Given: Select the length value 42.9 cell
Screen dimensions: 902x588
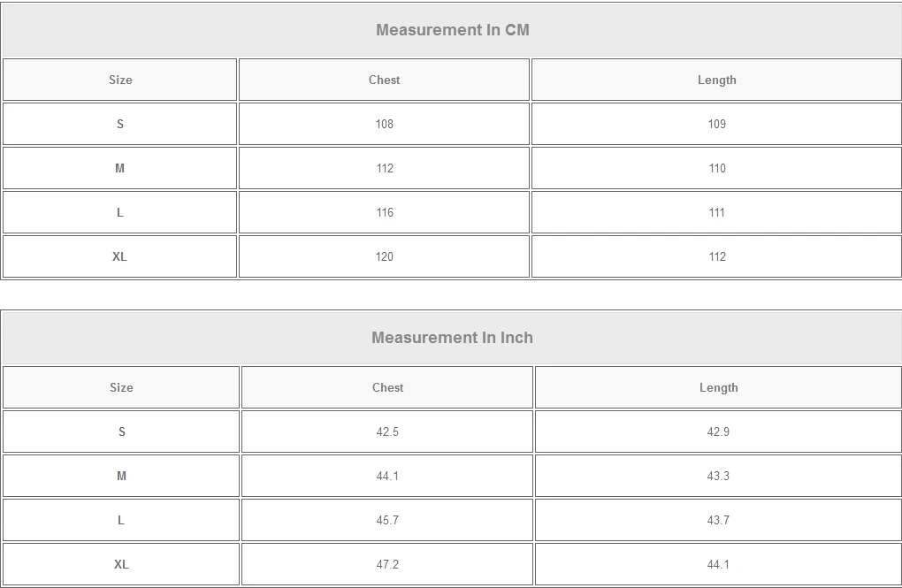Looking at the screenshot, I should point(718,431).
